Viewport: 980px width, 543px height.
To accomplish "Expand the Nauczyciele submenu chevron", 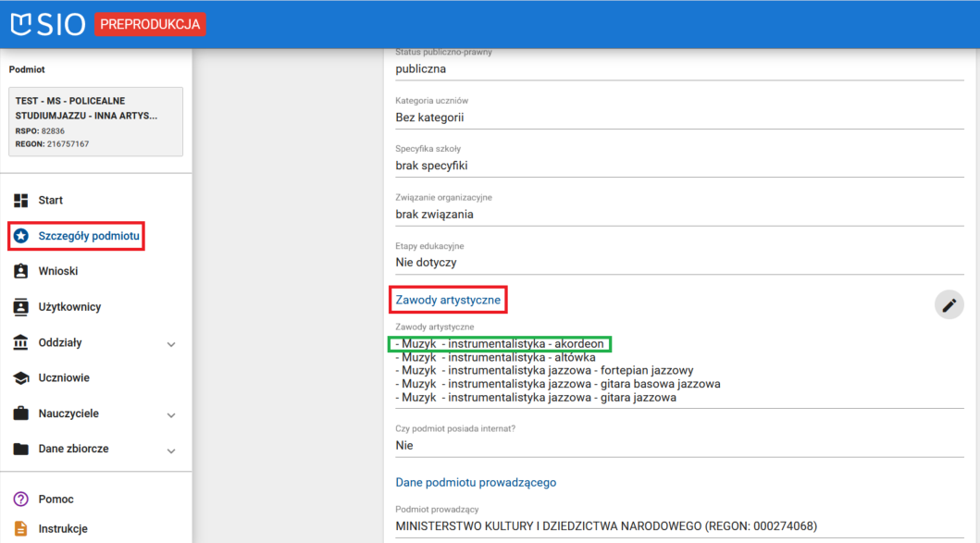I will point(171,415).
